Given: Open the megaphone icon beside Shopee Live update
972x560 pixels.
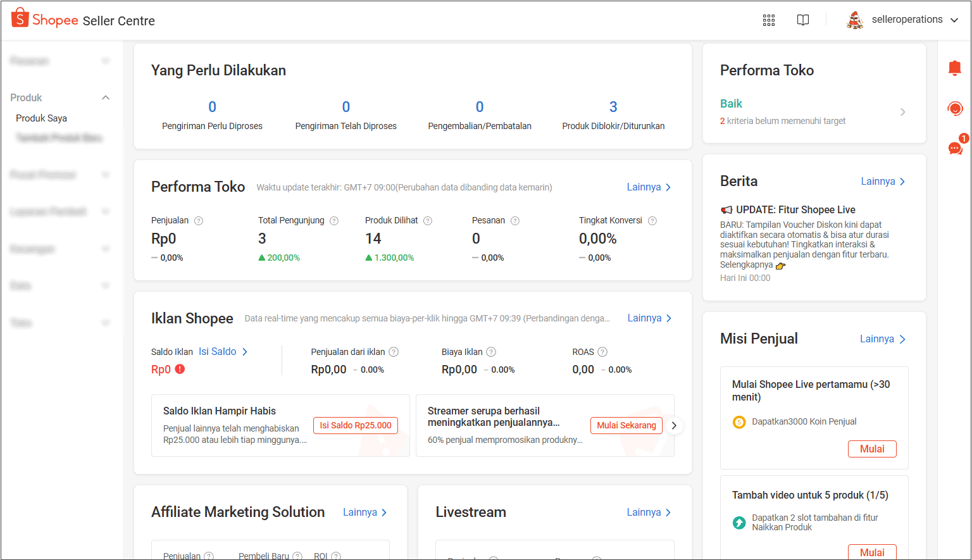Looking at the screenshot, I should click(x=726, y=210).
